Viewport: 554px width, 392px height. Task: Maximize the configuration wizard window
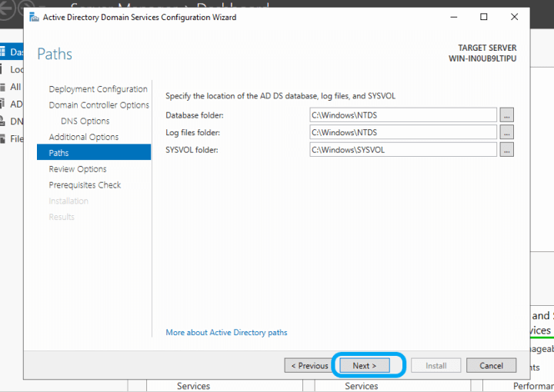484,17
